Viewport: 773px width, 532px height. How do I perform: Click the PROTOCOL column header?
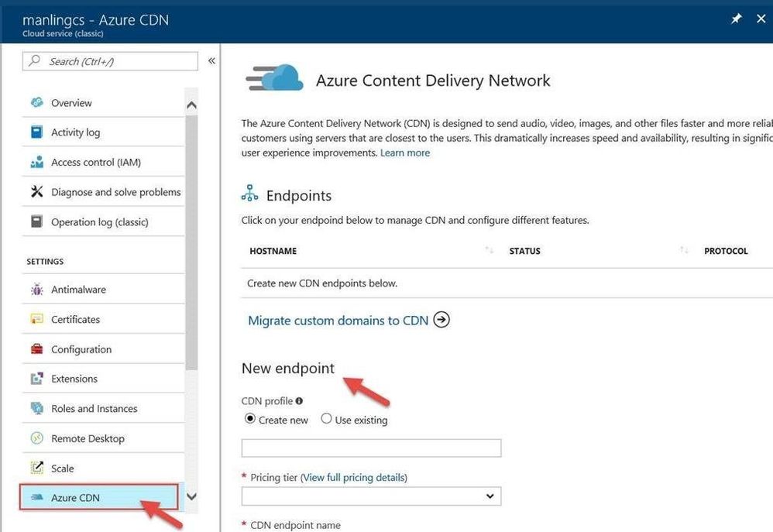[726, 251]
